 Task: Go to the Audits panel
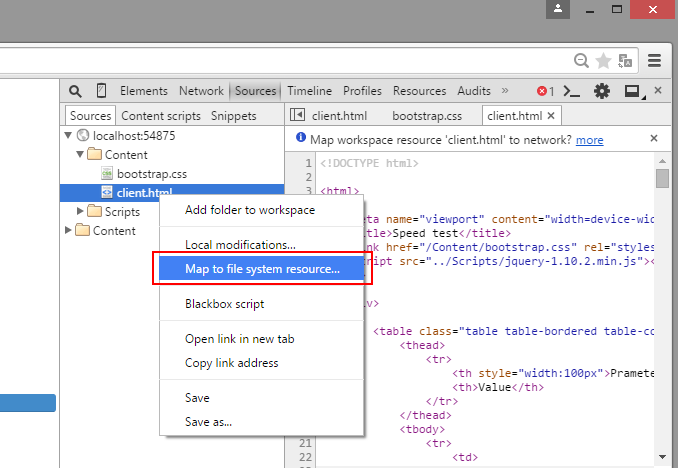click(x=474, y=91)
